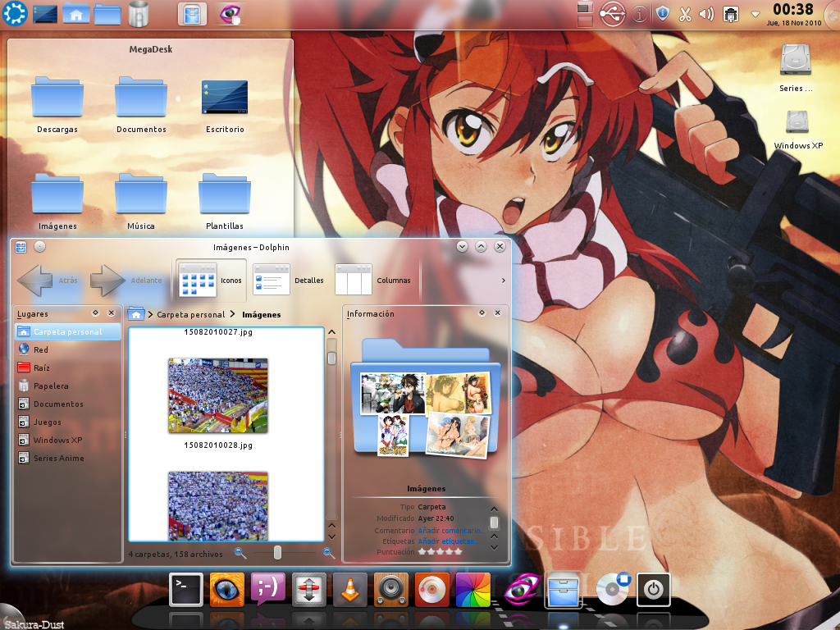The width and height of the screenshot is (840, 630).
Task: Open the shield security tray icon
Action: (663, 14)
